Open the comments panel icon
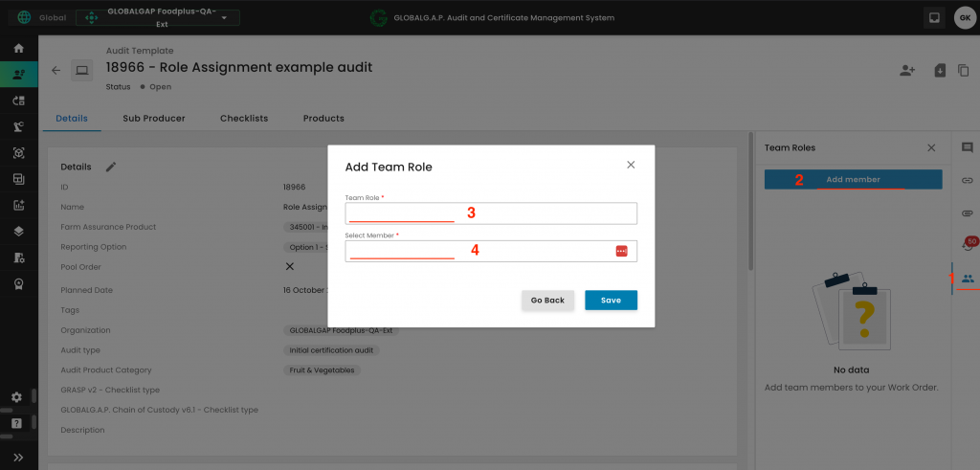This screenshot has width=980, height=470. (967, 148)
